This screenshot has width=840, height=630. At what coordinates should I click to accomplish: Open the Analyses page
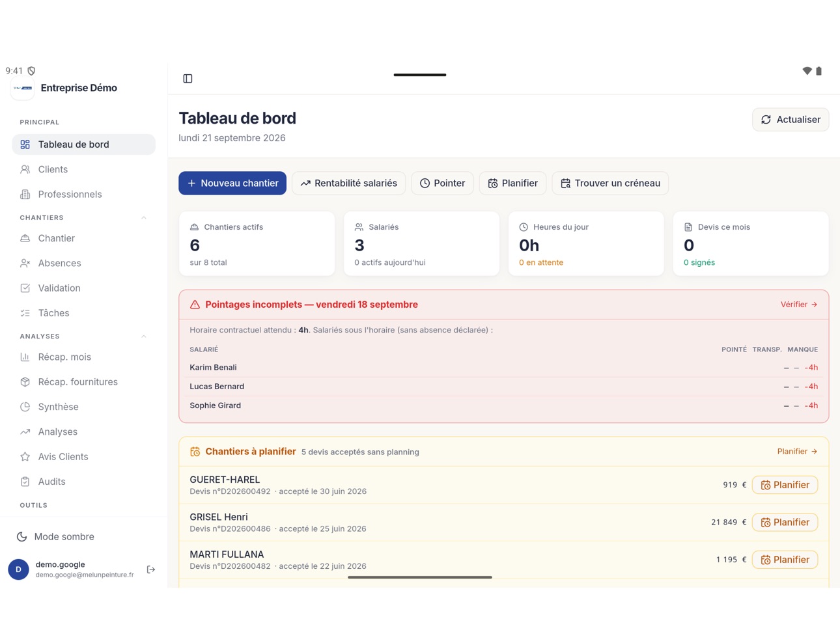click(x=83, y=431)
